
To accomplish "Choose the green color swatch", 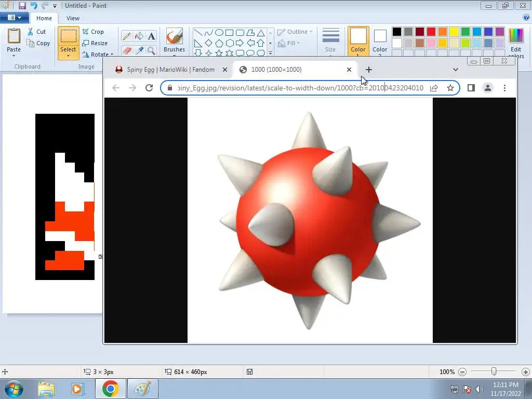I will tap(465, 32).
